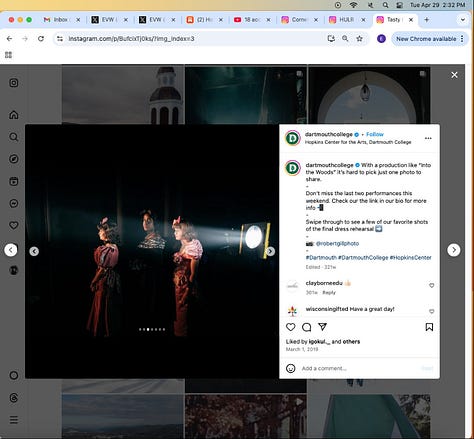Switch to the Gmail Inbox tab
The height and width of the screenshot is (439, 474).
(61, 20)
